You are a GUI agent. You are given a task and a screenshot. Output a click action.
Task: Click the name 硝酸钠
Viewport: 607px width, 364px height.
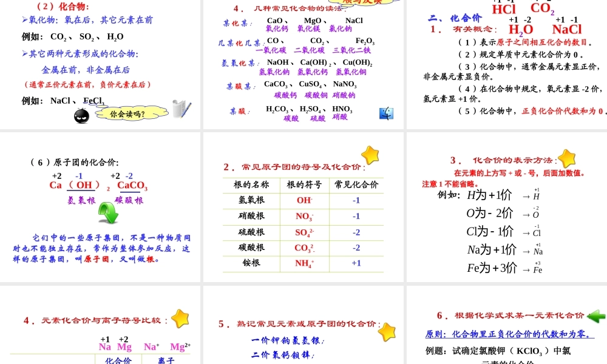pos(344,95)
